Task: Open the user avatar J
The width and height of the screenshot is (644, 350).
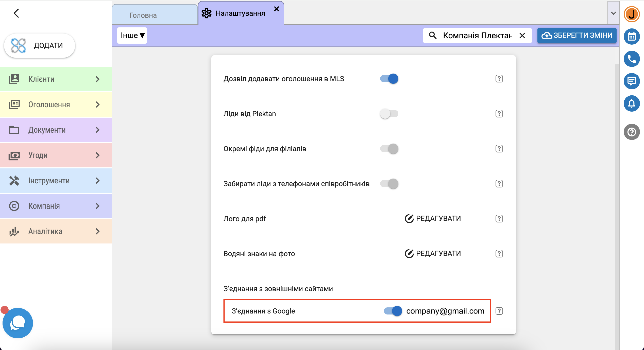Action: click(x=632, y=14)
